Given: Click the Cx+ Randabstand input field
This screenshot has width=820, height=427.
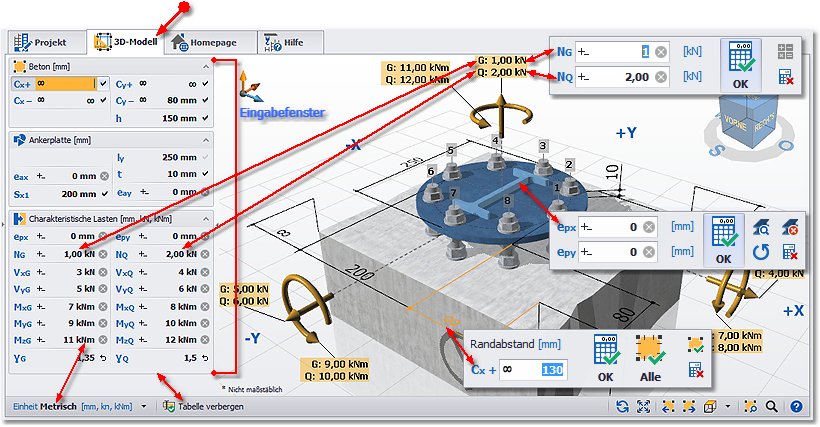Looking at the screenshot, I should 533,370.
